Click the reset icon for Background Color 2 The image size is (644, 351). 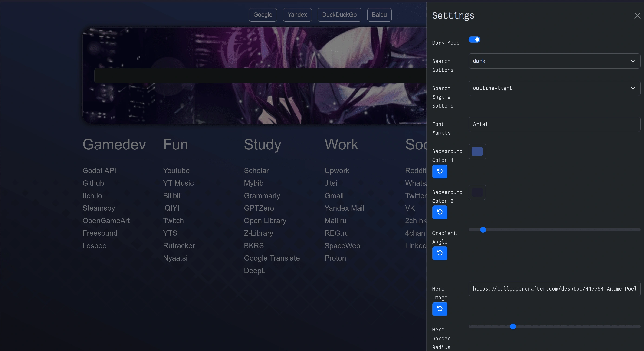coord(440,212)
